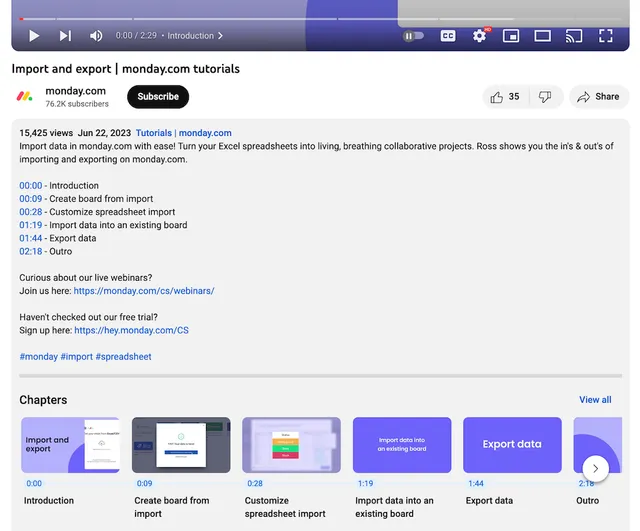Enter full screen mode

point(606,36)
